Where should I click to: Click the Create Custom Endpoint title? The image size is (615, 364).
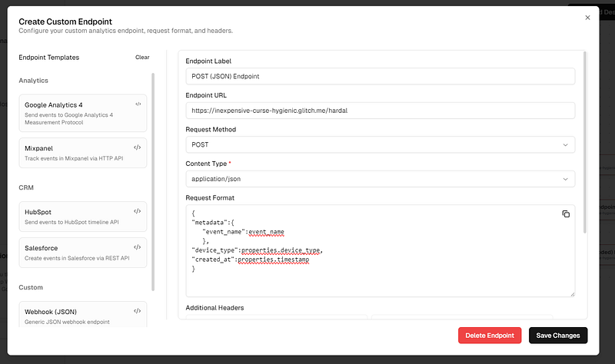(65, 22)
